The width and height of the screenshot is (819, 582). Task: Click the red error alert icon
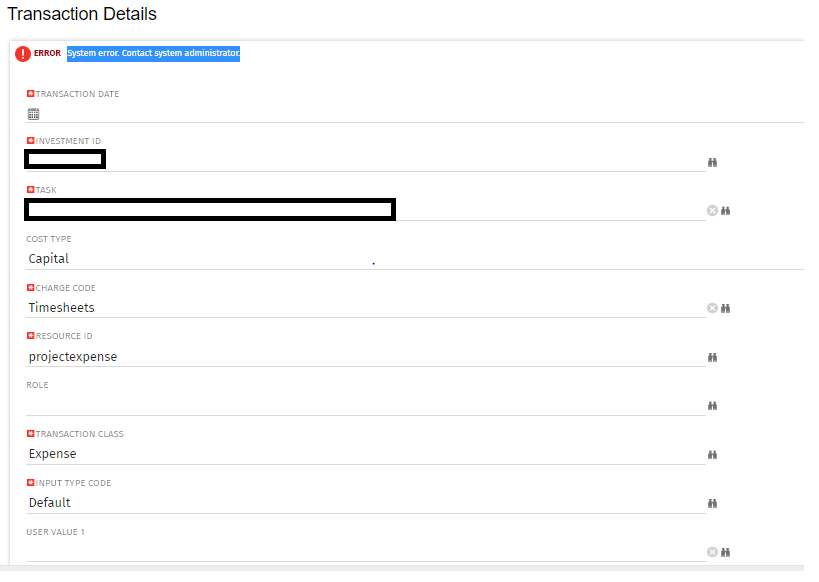[23, 54]
